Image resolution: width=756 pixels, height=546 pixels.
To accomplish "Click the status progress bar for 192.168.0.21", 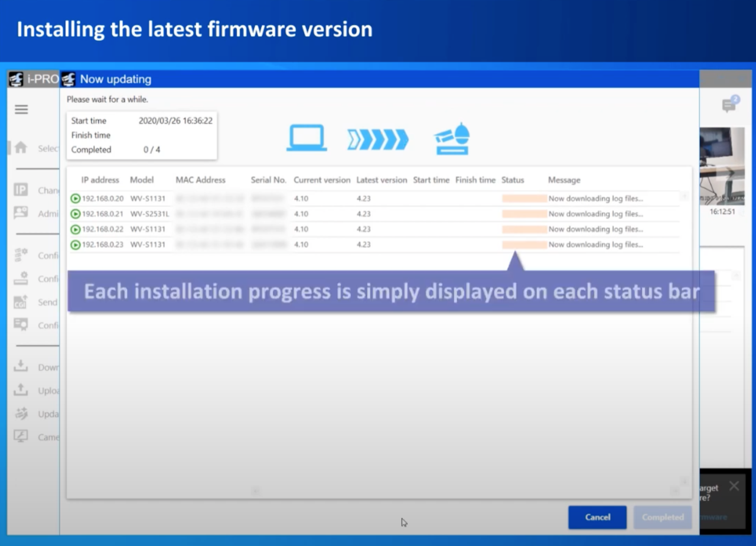I will coord(524,214).
